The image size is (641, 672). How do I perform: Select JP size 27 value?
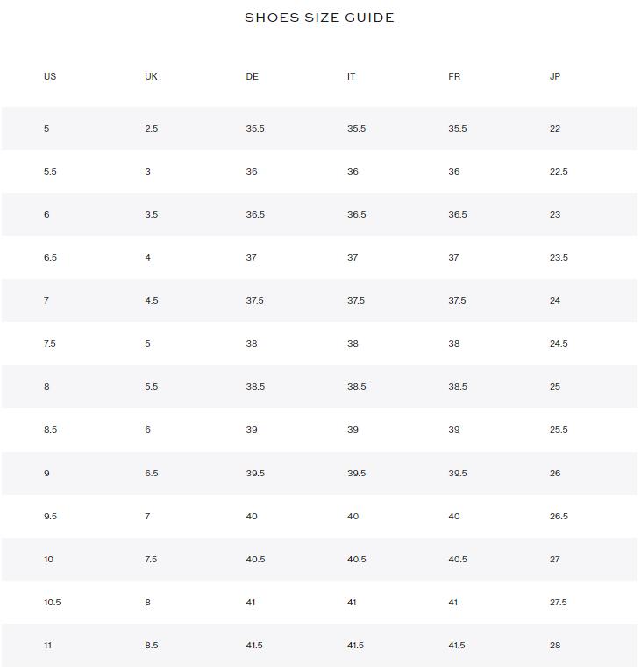tap(555, 560)
